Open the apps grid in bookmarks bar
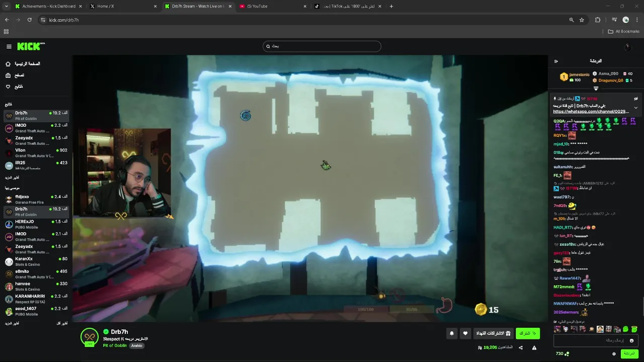 pyautogui.click(x=6, y=31)
